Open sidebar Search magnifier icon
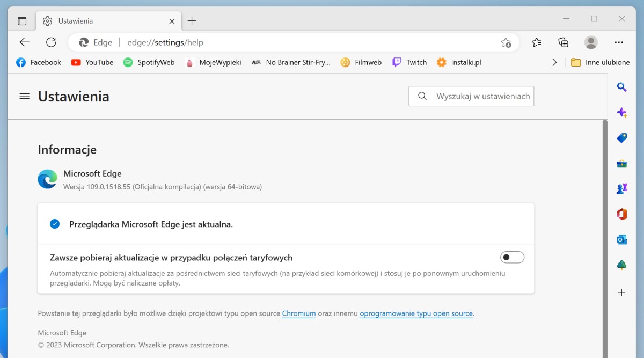The image size is (644, 358). tap(621, 87)
